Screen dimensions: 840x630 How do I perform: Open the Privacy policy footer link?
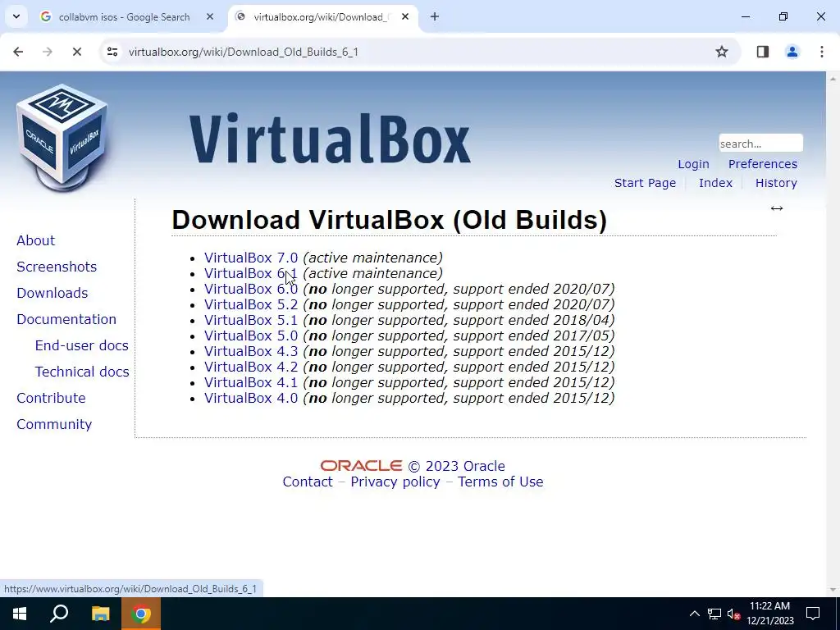coord(395,482)
